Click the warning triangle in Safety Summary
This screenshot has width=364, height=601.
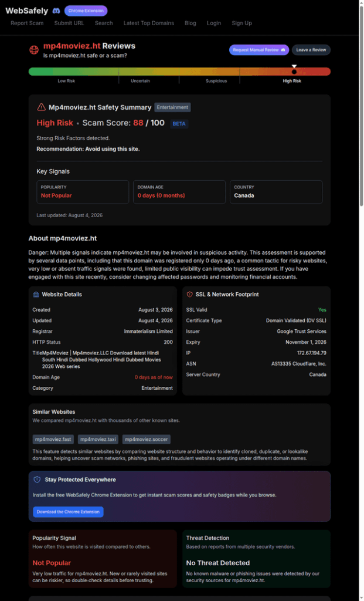41,107
